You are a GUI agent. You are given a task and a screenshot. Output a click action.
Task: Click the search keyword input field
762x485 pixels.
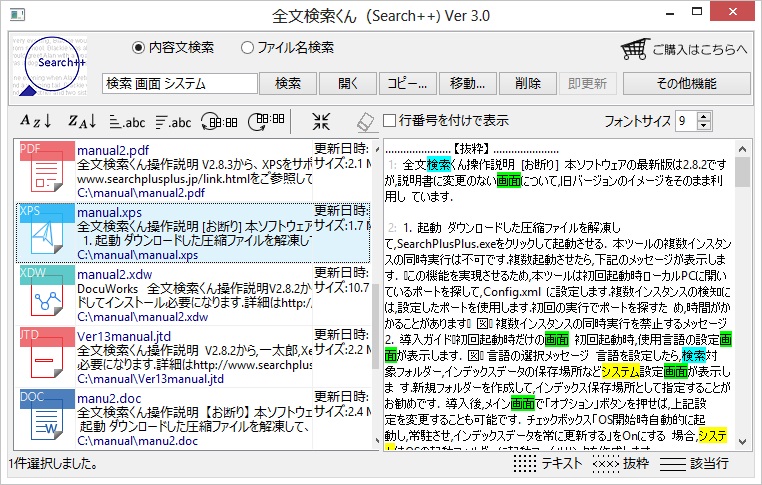tap(179, 84)
